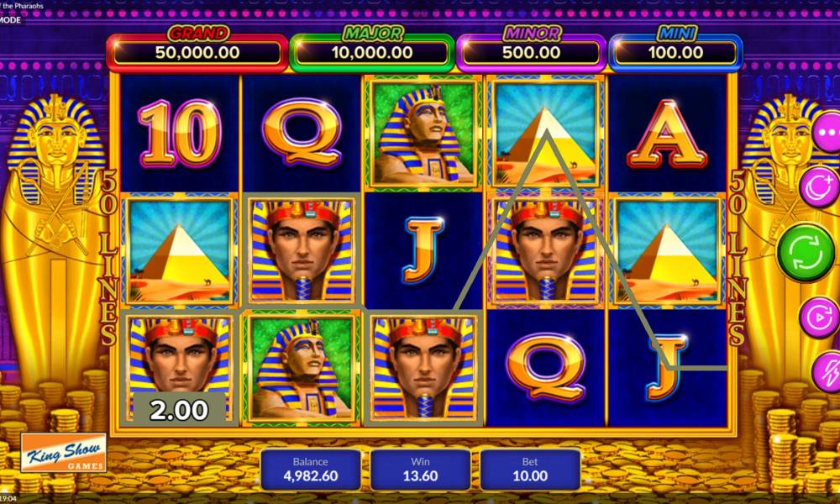Select the sphinx symbol on top row
This screenshot has height=504, width=840.
423,134
